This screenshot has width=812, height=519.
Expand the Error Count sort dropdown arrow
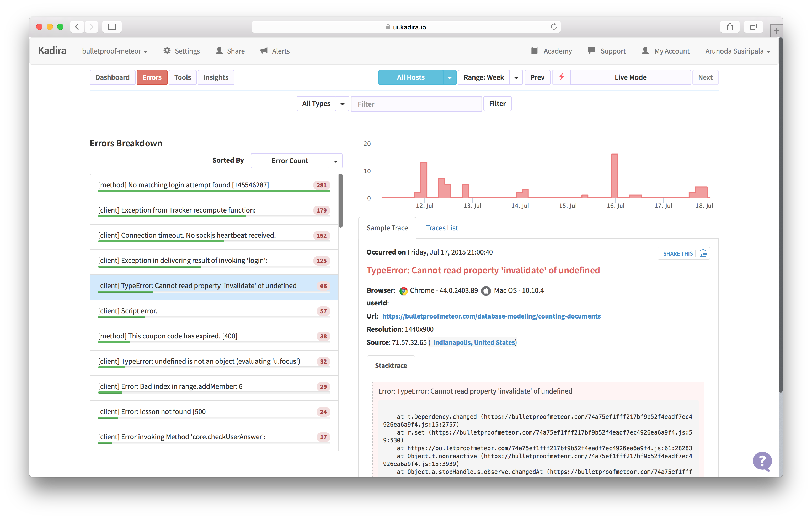(x=335, y=161)
